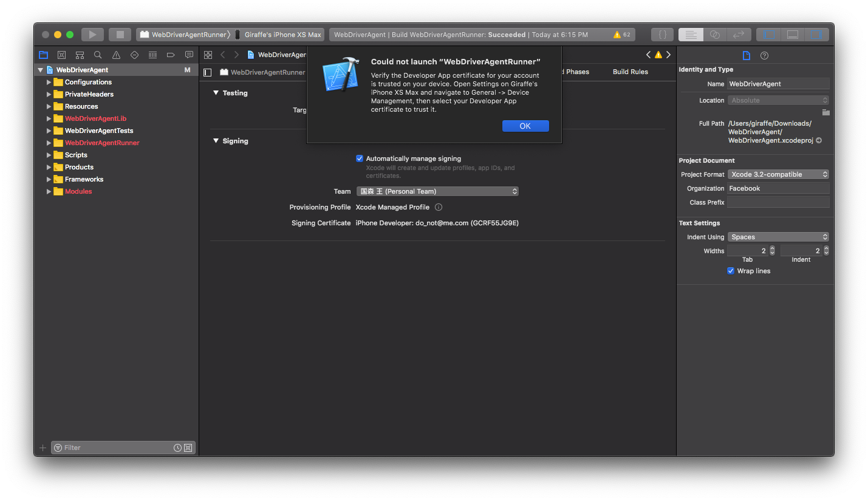Jump to next issue arrow
The width and height of the screenshot is (868, 501).
(669, 55)
